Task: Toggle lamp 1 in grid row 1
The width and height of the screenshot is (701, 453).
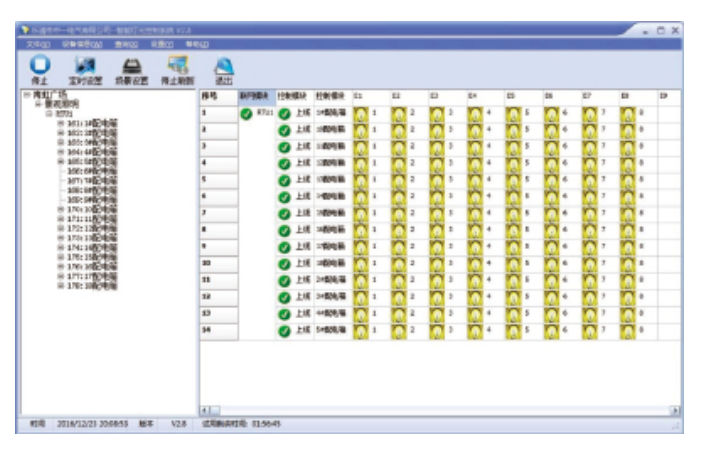Action: pyautogui.click(x=361, y=113)
